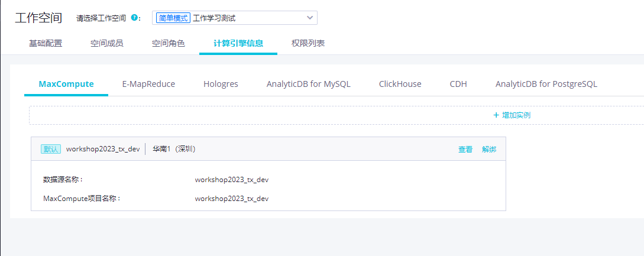This screenshot has width=644, height=256.
Task: Switch to the 基础配置 tab
Action: (46, 43)
